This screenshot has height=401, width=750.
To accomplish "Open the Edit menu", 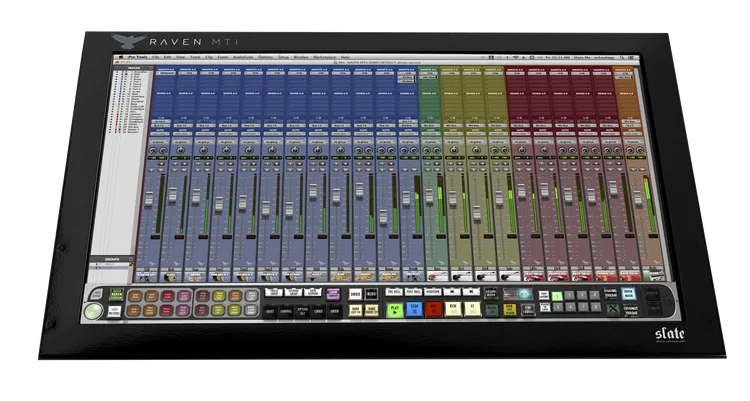I will 167,57.
